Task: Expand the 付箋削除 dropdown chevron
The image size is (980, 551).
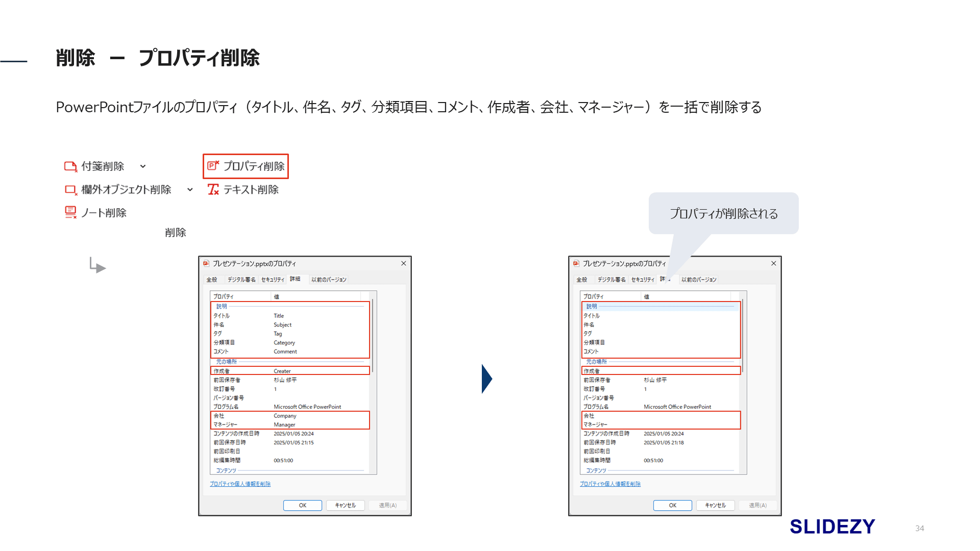Action: tap(143, 166)
